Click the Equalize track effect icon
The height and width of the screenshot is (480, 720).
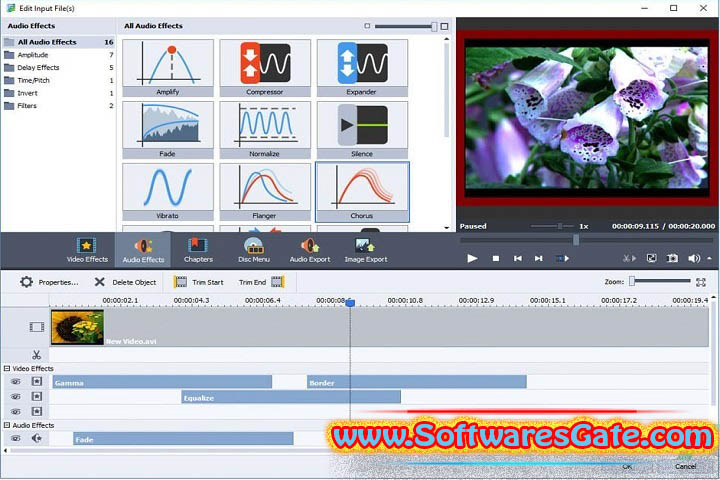click(x=37, y=396)
